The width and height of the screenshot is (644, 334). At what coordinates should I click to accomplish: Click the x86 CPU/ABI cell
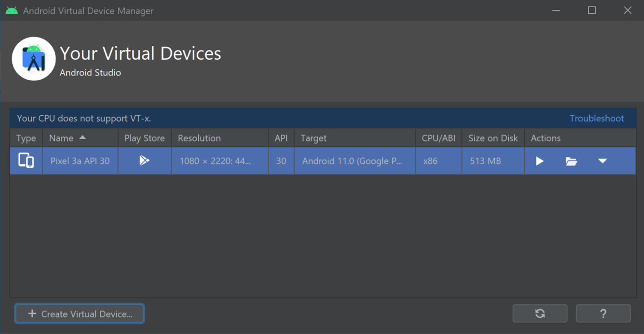click(x=438, y=161)
